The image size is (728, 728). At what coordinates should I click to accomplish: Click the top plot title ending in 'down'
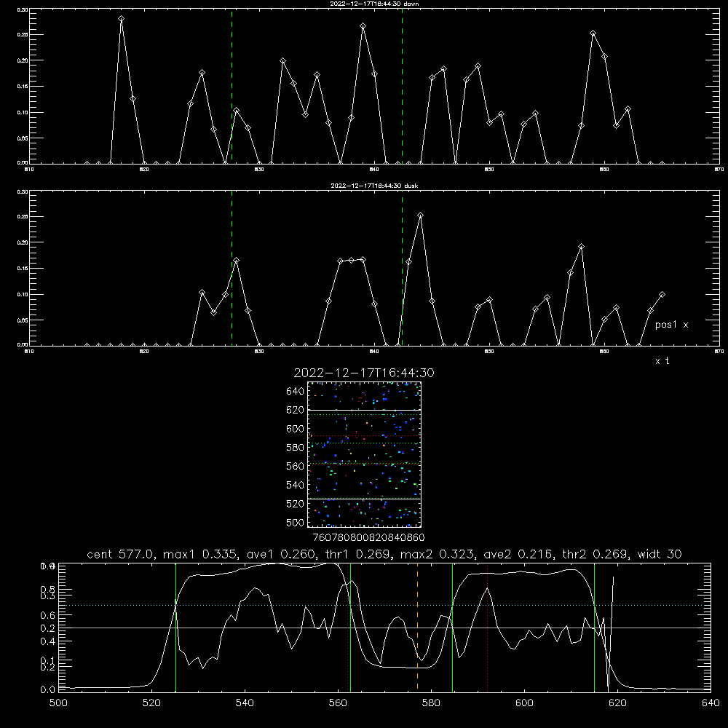[x=374, y=4]
